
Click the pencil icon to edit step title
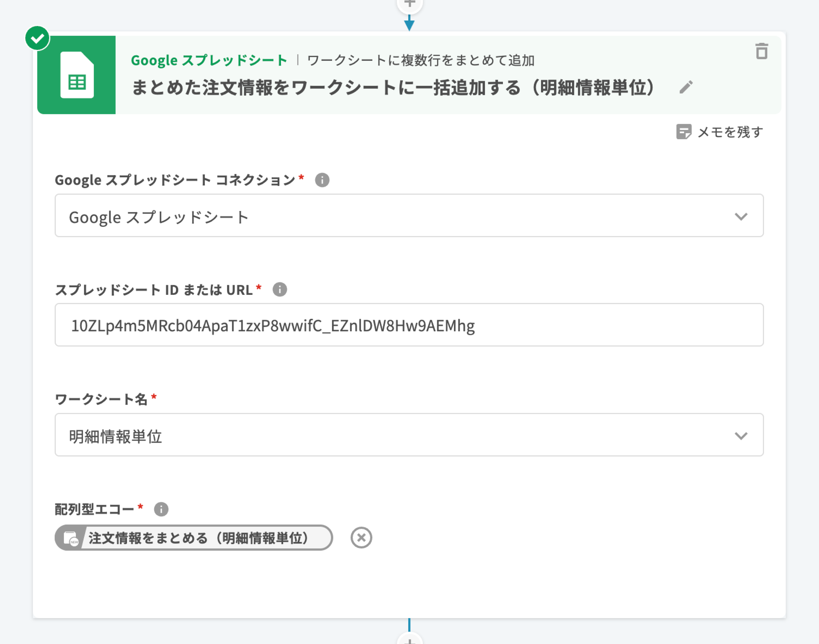[686, 87]
